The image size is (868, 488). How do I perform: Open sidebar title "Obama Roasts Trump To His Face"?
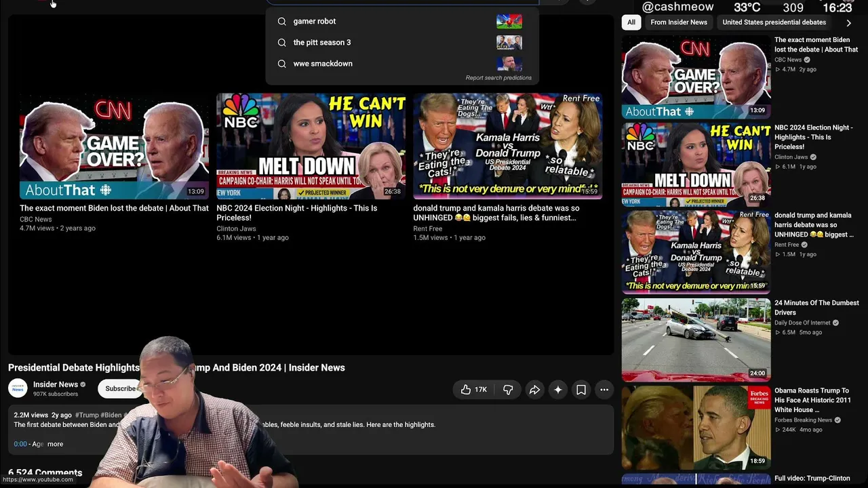(x=812, y=400)
